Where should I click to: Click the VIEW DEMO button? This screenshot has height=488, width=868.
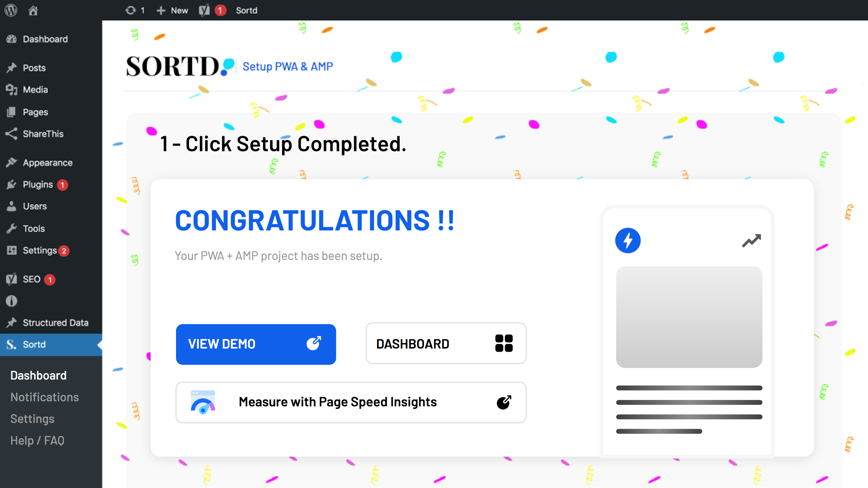click(256, 344)
